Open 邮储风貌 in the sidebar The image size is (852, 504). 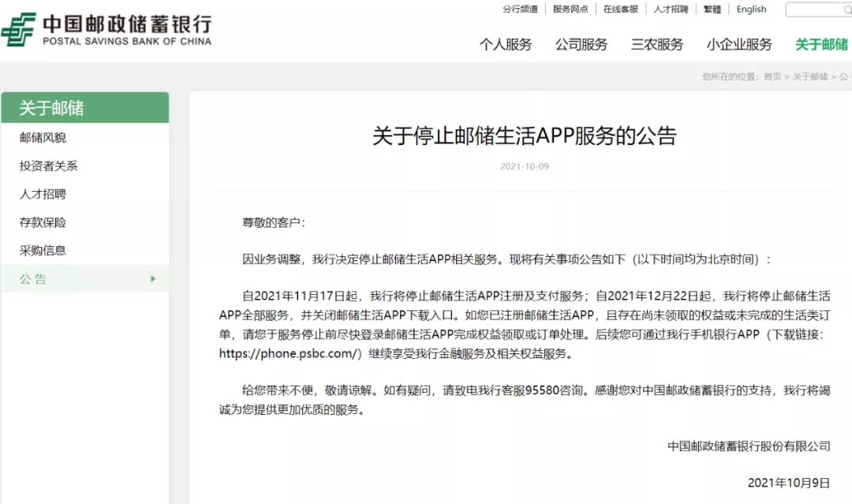coord(43,137)
